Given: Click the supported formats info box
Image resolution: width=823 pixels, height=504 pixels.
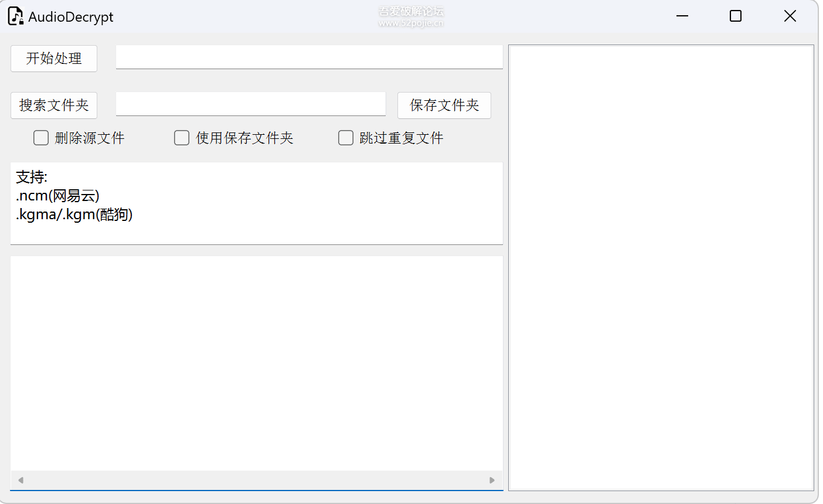Looking at the screenshot, I should click(x=256, y=203).
